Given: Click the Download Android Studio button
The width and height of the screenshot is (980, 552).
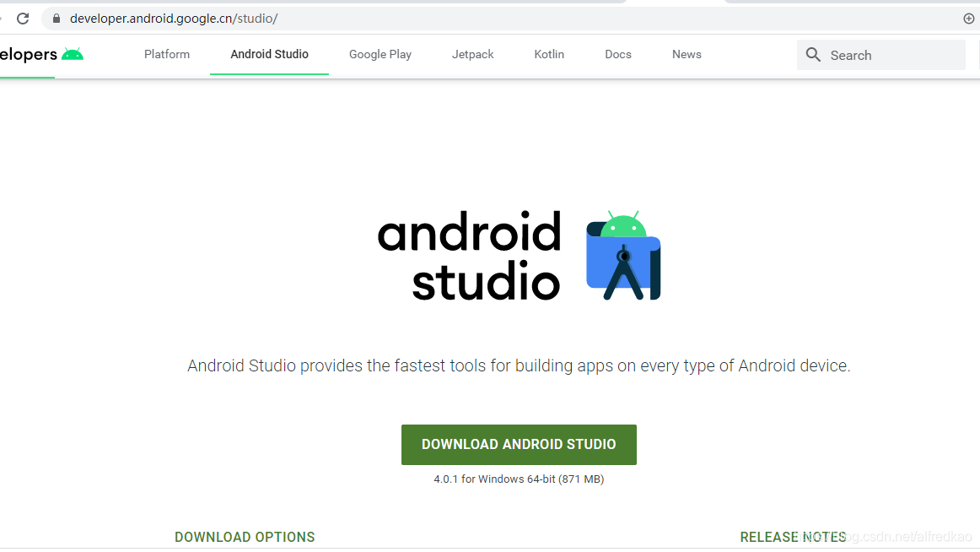Looking at the screenshot, I should 519,445.
